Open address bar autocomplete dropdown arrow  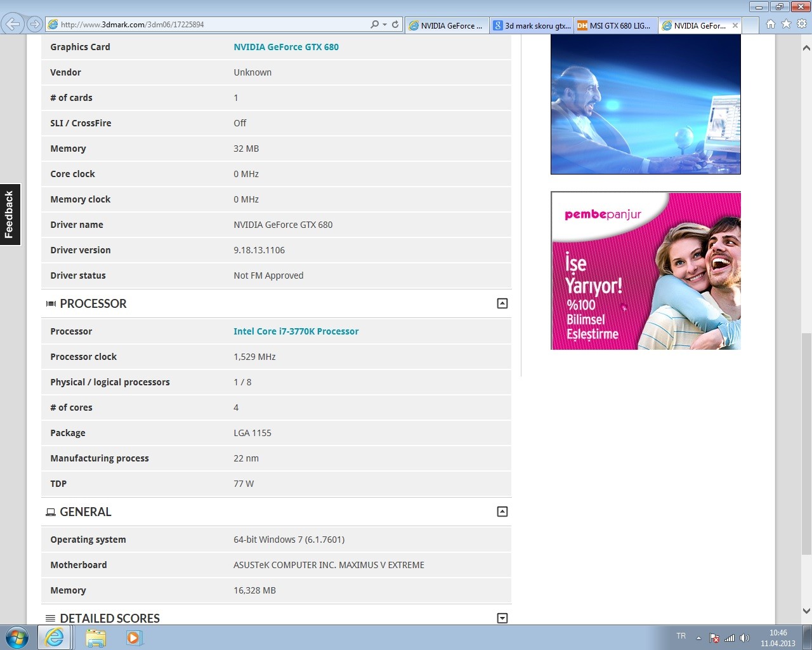pos(384,24)
